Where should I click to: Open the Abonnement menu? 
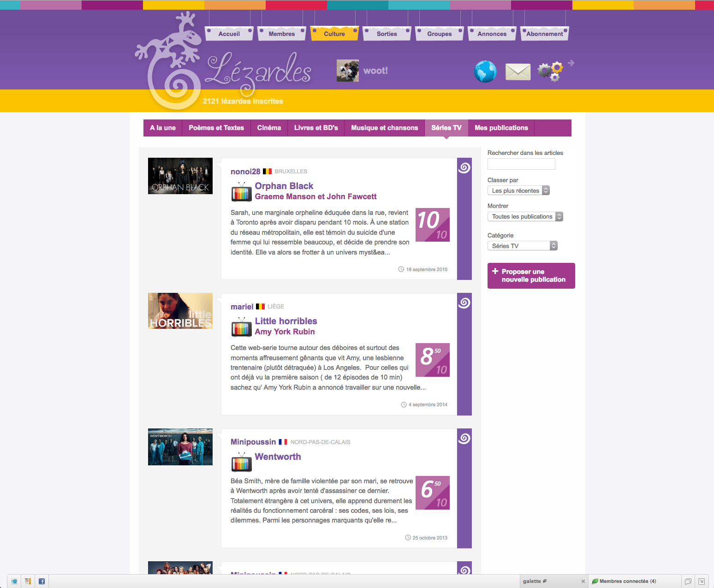[545, 34]
